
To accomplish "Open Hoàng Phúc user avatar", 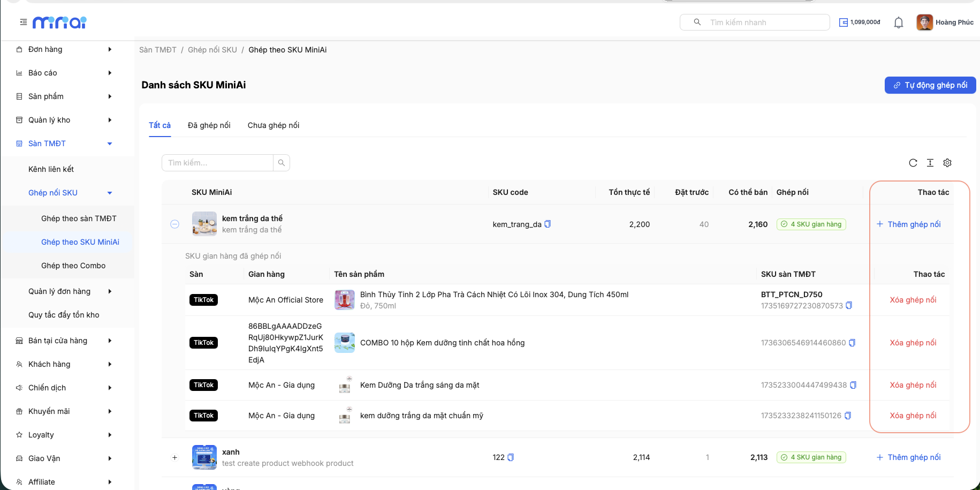I will pyautogui.click(x=924, y=22).
